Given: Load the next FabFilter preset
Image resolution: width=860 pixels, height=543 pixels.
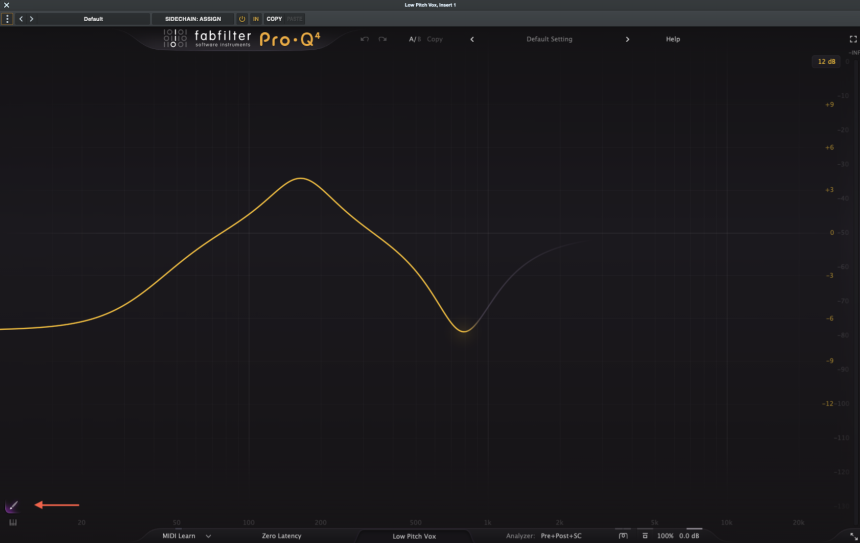Looking at the screenshot, I should point(627,39).
